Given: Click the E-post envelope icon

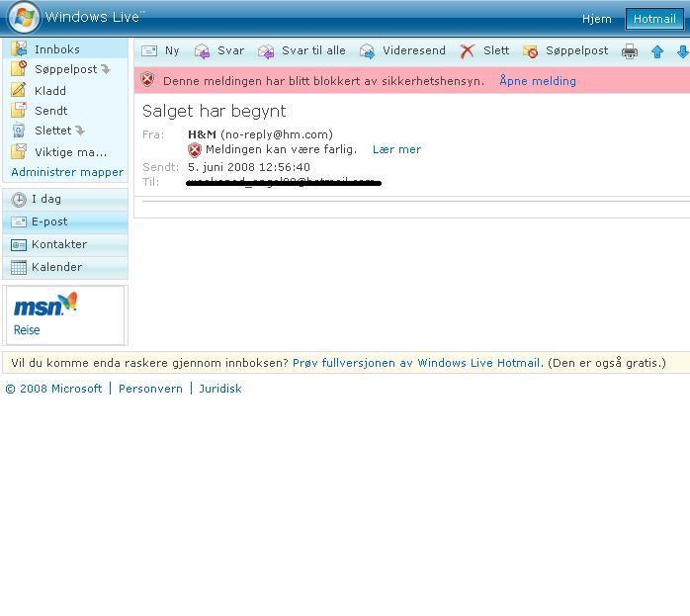Looking at the screenshot, I should 19,221.
